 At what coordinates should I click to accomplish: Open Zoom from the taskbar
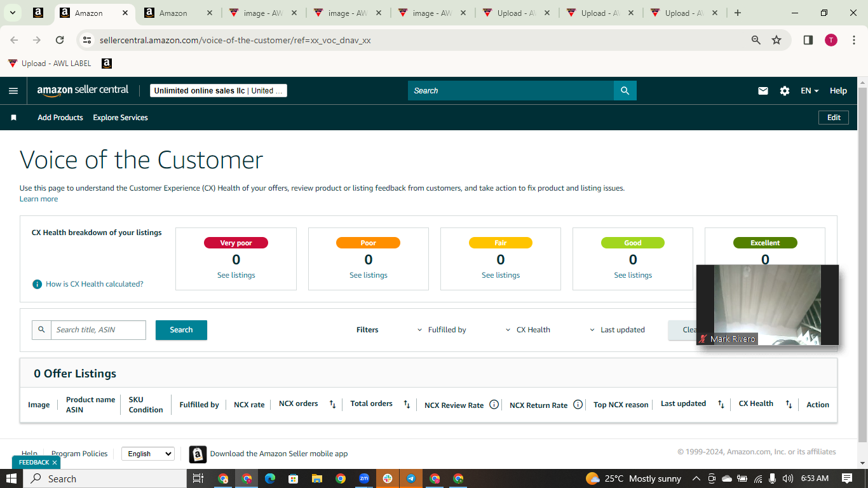point(364,478)
